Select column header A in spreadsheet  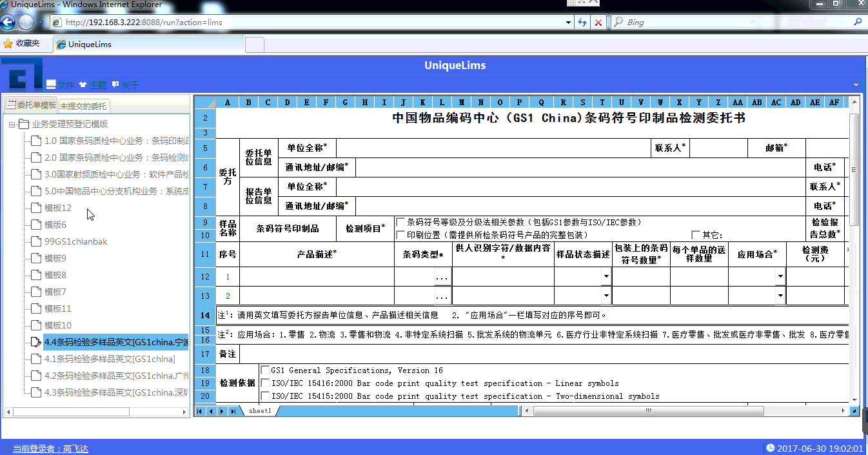coord(227,102)
